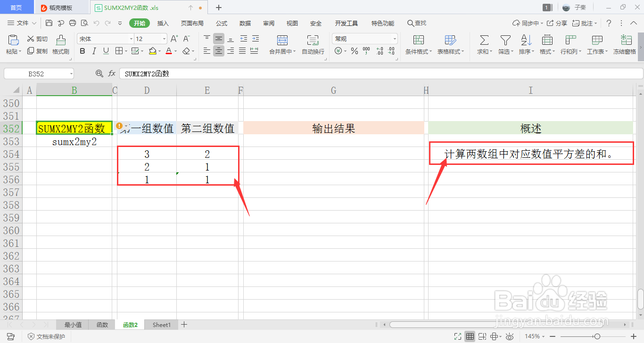Open the font size dropdown 12
644x343 pixels.
[x=164, y=39]
